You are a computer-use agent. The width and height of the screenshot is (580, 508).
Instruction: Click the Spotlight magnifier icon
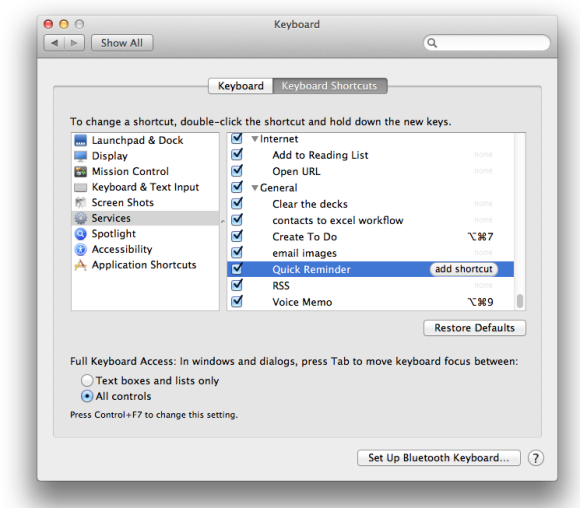[80, 234]
